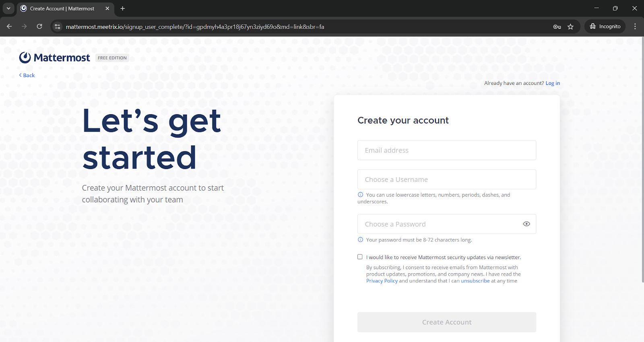
Task: Toggle password visibility with the eye icon
Action: 526,224
